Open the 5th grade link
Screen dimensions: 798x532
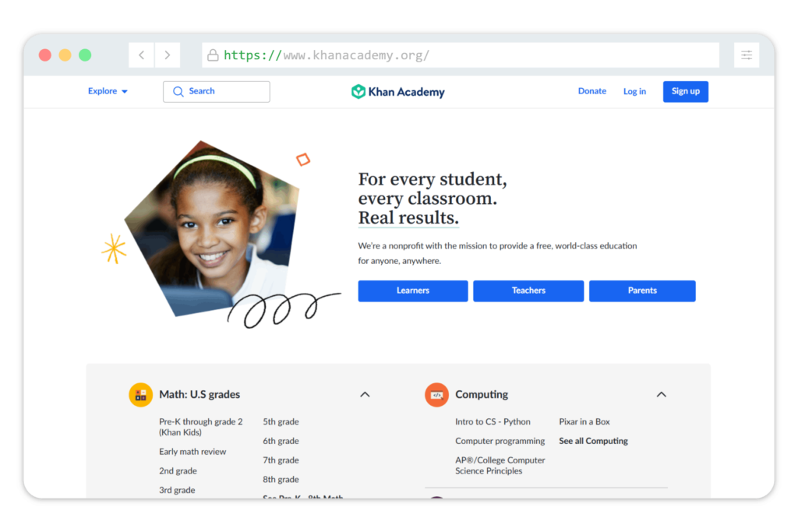pyautogui.click(x=281, y=421)
